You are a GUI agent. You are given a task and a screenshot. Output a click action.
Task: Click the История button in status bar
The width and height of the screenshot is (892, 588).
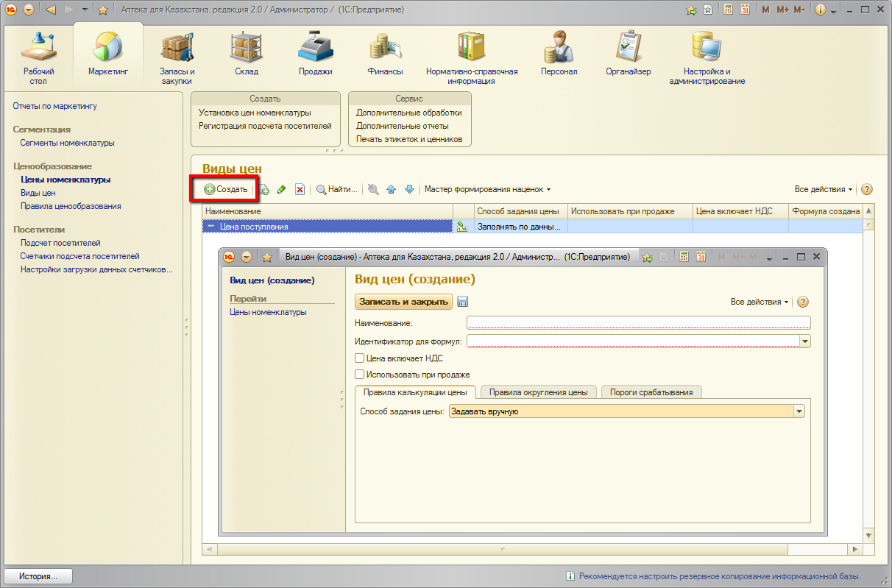click(39, 576)
